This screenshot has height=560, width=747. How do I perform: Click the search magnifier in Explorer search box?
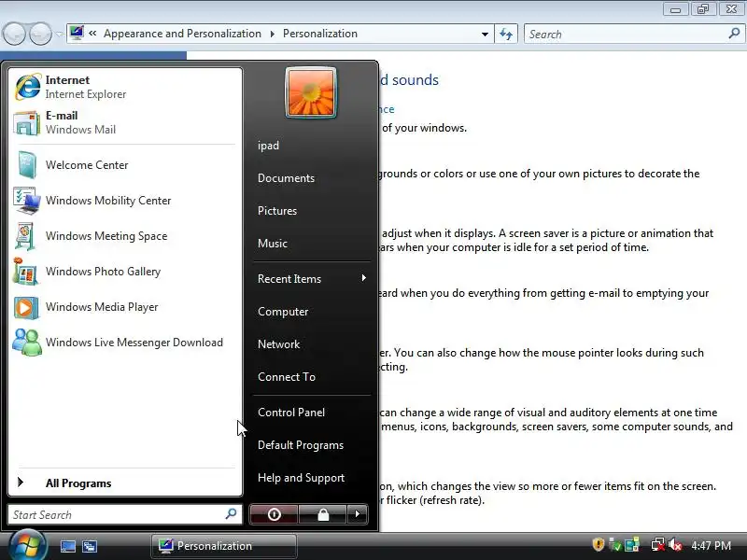[734, 34]
